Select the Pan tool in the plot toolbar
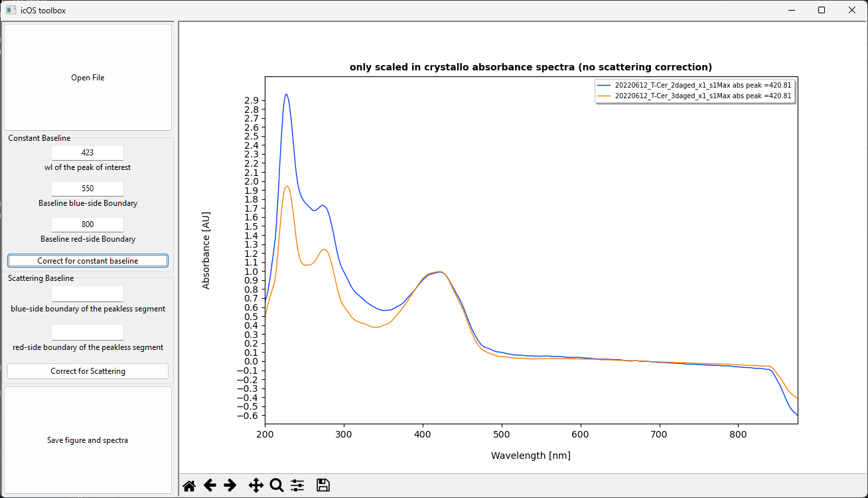This screenshot has width=868, height=498. 255,485
